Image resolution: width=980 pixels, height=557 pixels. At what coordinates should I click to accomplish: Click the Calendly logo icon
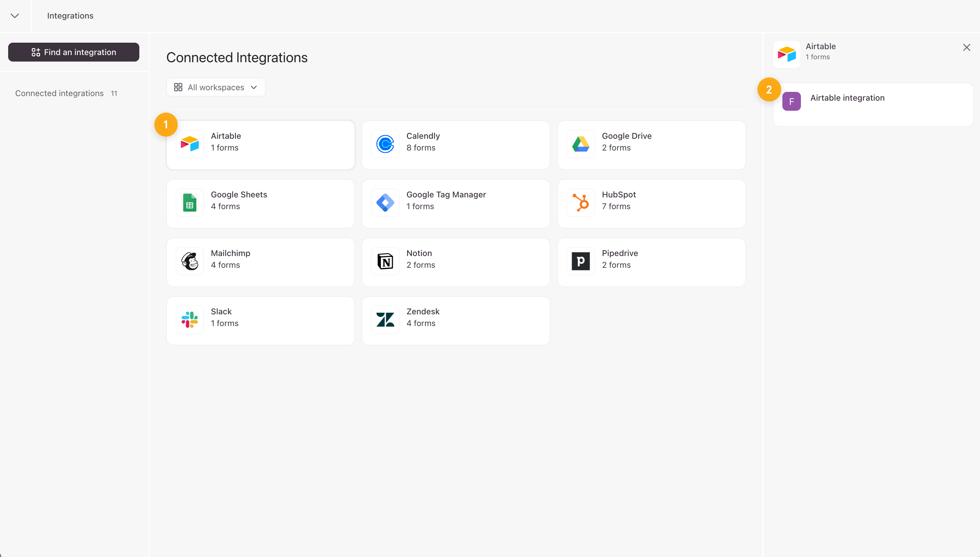click(385, 144)
